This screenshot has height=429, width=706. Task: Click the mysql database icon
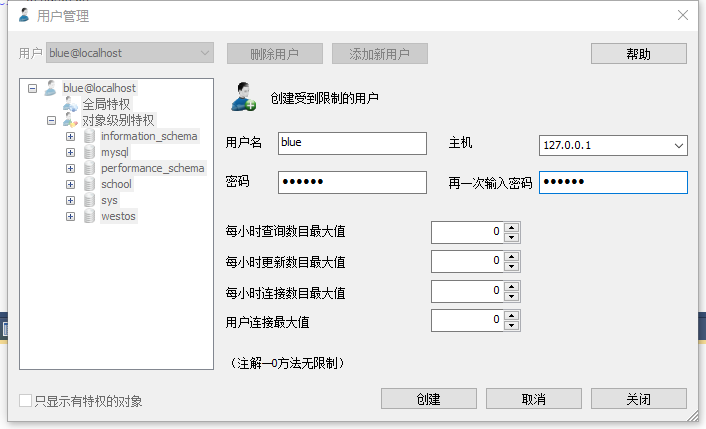tap(90, 152)
